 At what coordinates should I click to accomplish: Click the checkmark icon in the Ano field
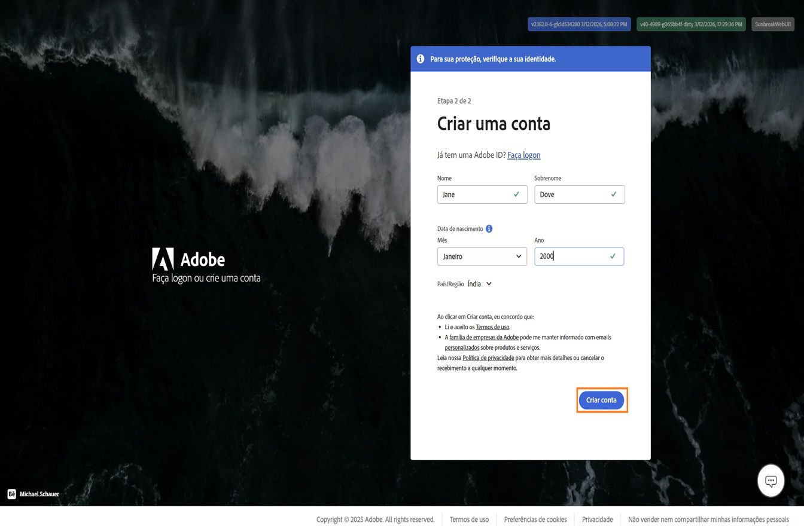click(x=612, y=256)
